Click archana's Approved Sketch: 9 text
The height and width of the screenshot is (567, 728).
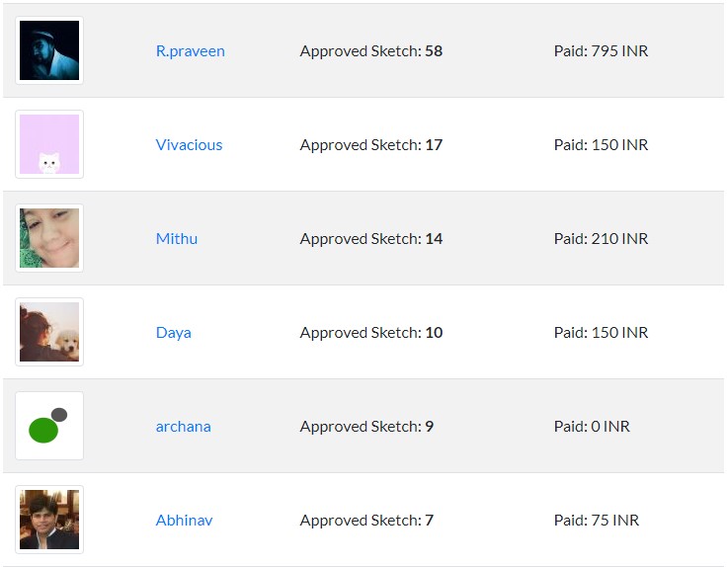(x=366, y=426)
